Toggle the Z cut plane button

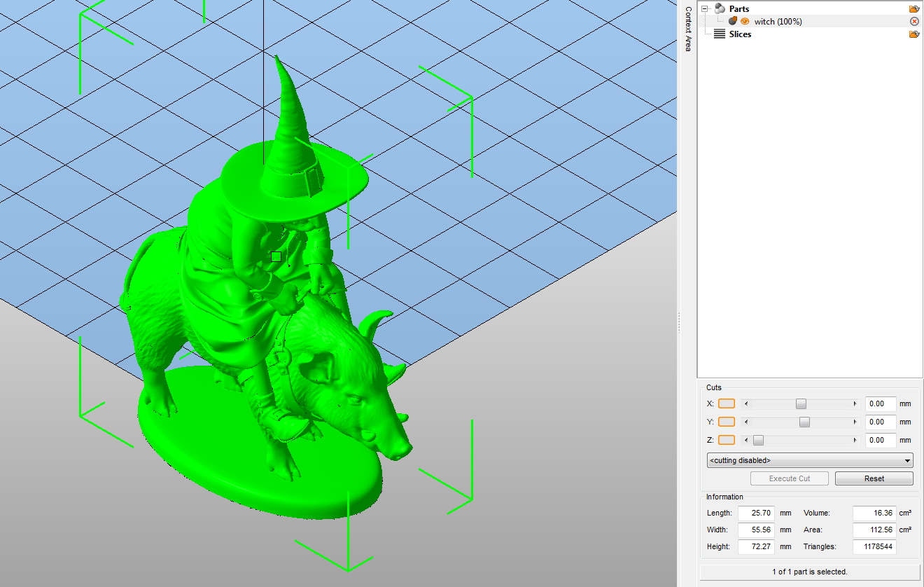[727, 440]
